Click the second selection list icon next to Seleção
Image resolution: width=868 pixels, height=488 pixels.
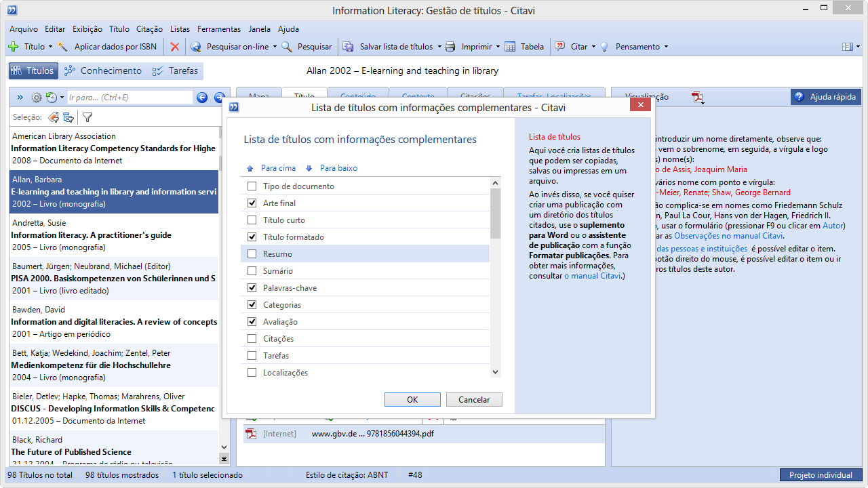[68, 117]
